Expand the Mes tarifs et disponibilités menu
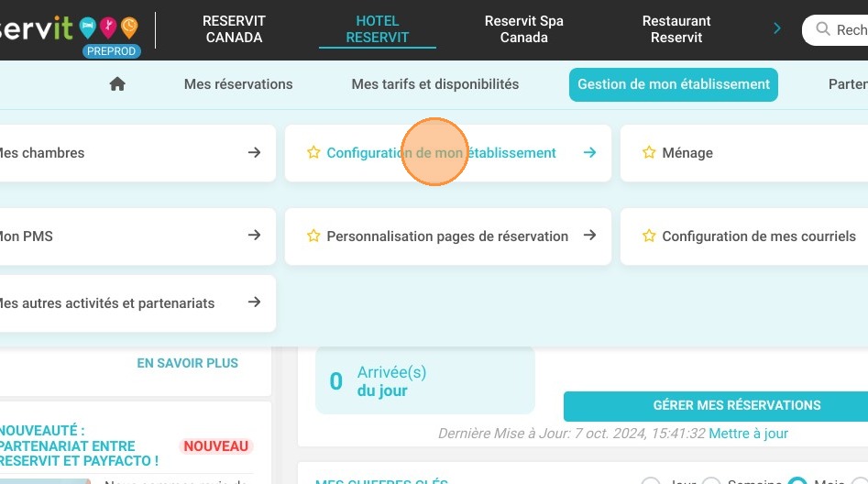The image size is (868, 484). click(434, 84)
